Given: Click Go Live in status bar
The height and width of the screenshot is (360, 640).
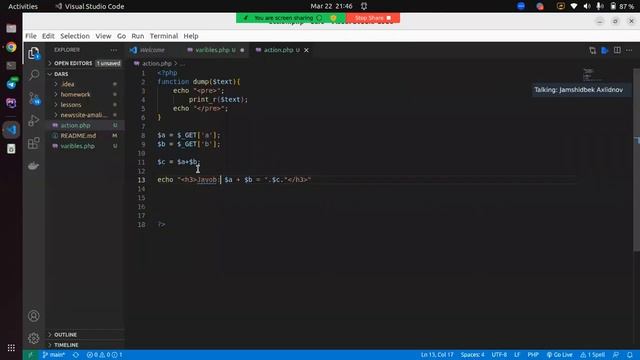Looking at the screenshot, I should point(560,355).
